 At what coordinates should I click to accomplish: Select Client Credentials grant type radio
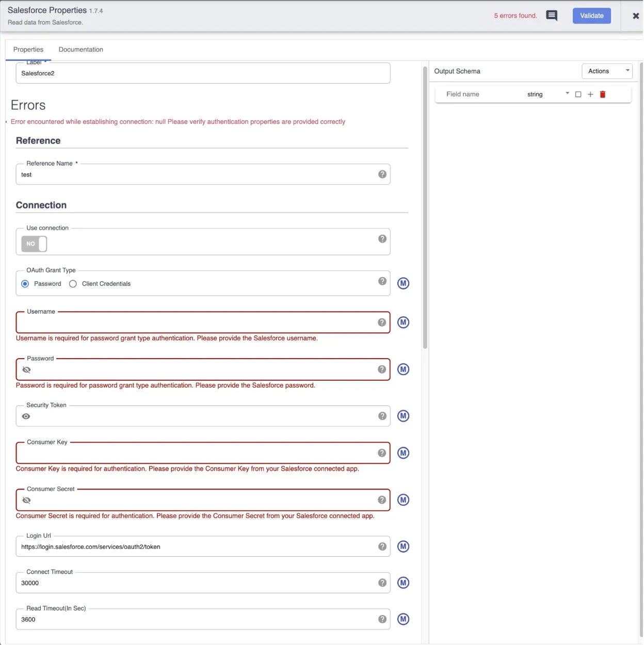click(73, 284)
